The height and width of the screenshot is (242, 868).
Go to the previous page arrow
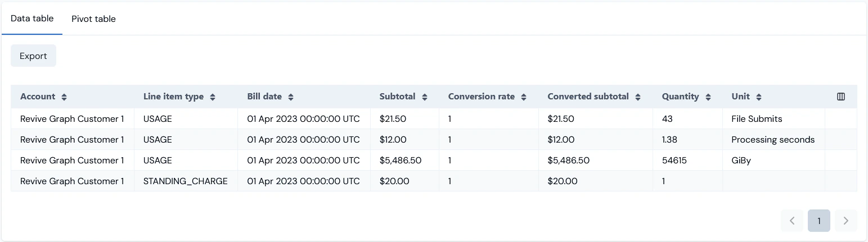point(792,221)
